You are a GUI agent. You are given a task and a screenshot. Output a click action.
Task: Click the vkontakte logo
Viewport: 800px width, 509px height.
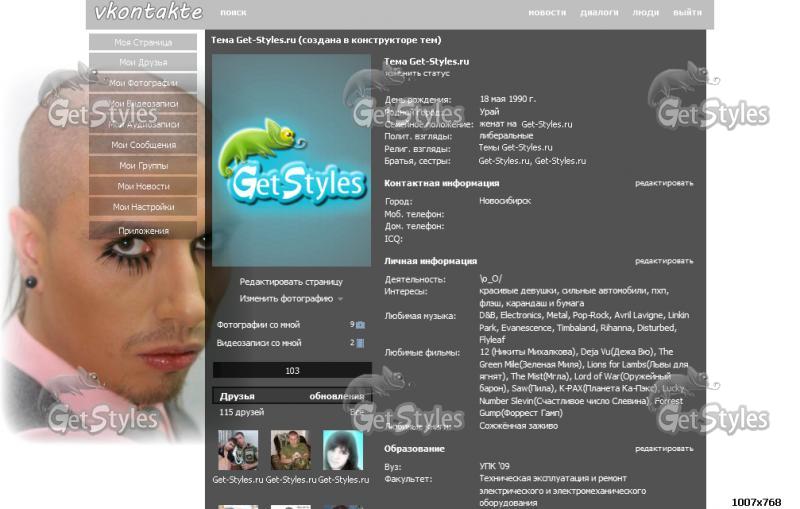pyautogui.click(x=148, y=12)
